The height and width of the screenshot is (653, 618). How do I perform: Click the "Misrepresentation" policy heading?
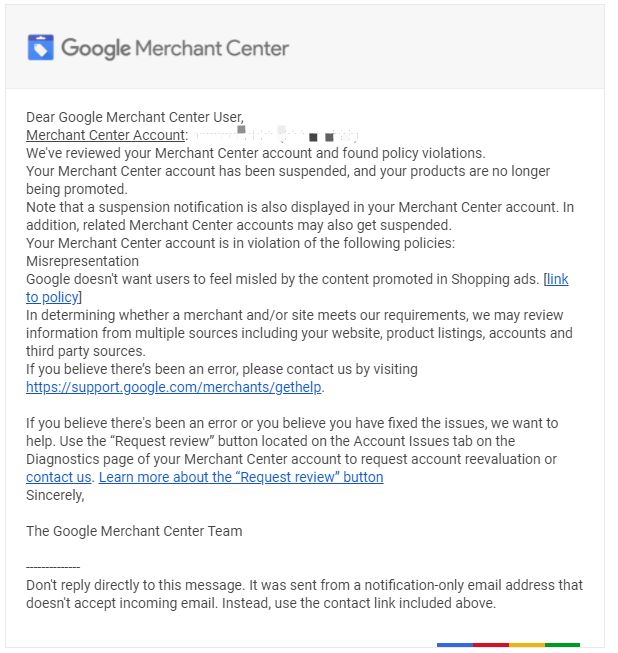(x=82, y=261)
